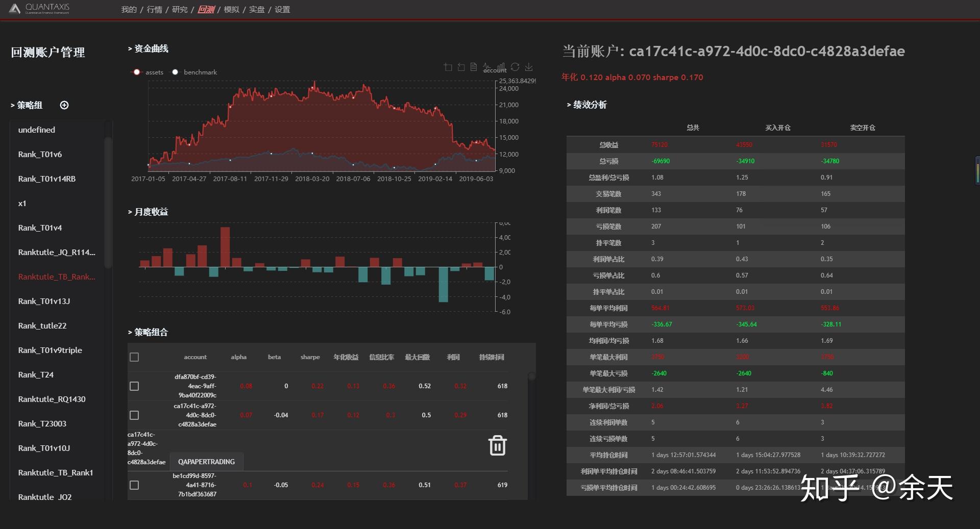Click the portfolio table vertical scrollbar
980x529 pixels.
coord(531,376)
